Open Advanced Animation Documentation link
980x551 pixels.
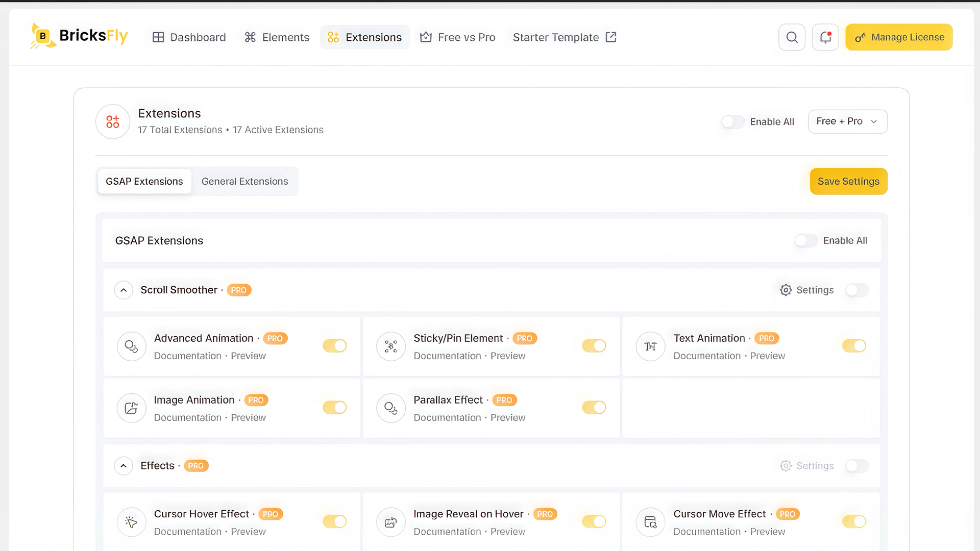click(x=188, y=356)
